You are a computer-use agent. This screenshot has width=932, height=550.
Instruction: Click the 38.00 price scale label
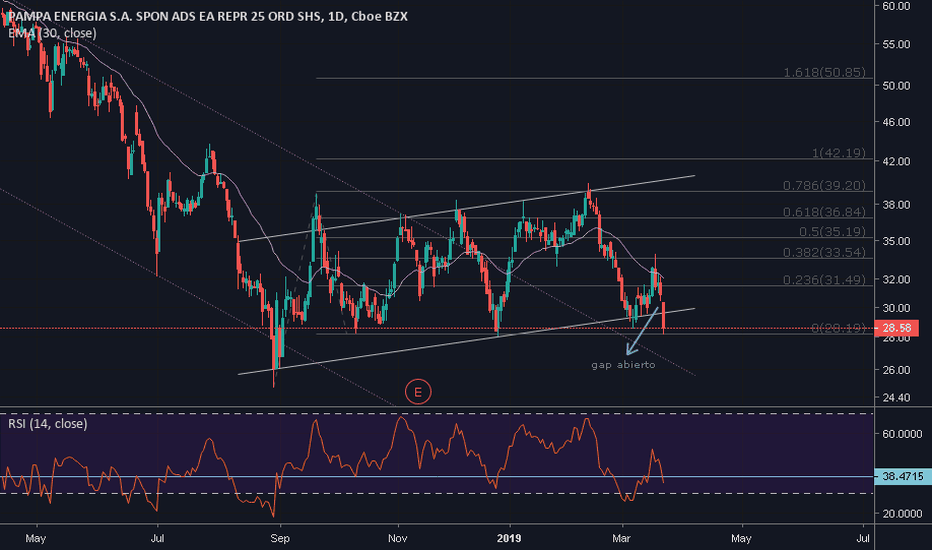click(x=896, y=205)
